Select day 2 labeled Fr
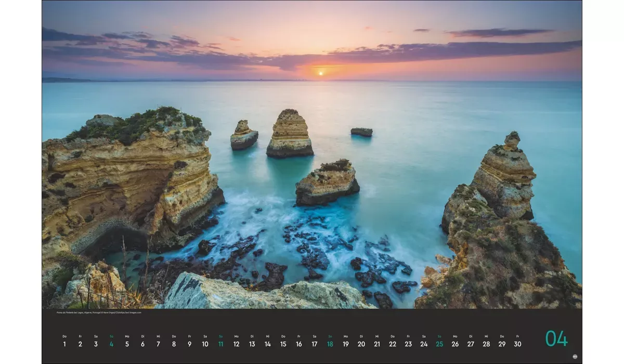The height and width of the screenshot is (364, 624). pyautogui.click(x=80, y=344)
